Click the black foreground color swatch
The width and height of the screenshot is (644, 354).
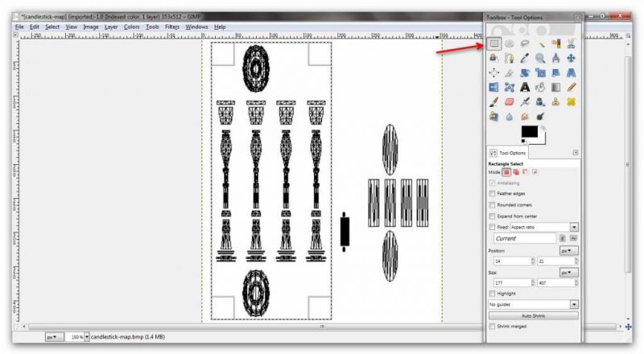pos(529,130)
